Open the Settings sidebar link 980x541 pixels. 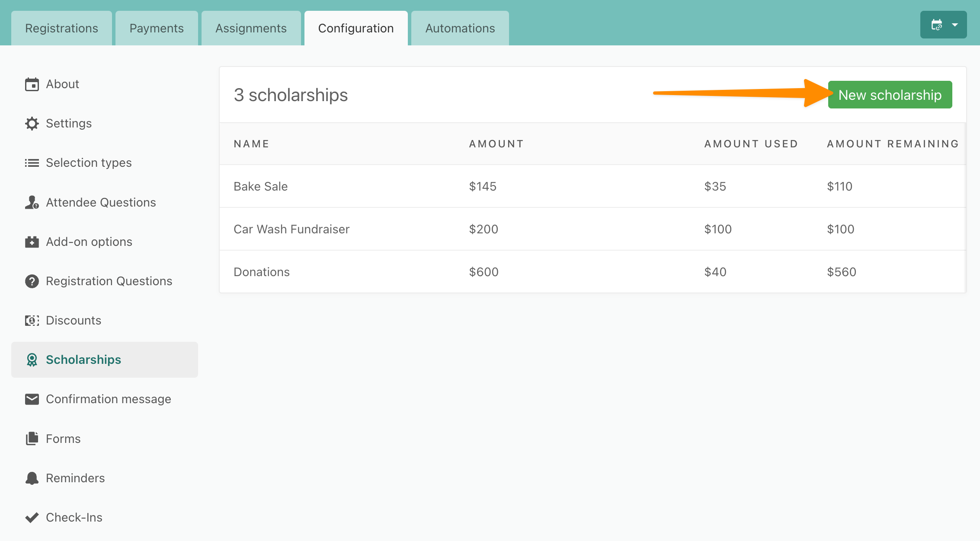(x=105, y=124)
